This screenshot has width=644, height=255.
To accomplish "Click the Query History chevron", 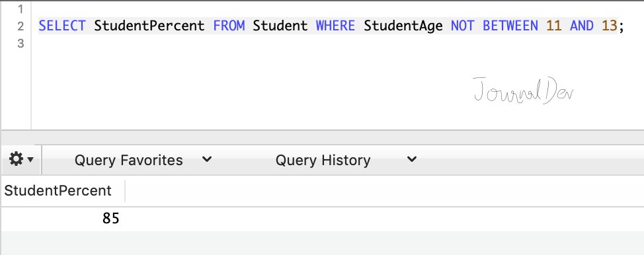I will [411, 159].
